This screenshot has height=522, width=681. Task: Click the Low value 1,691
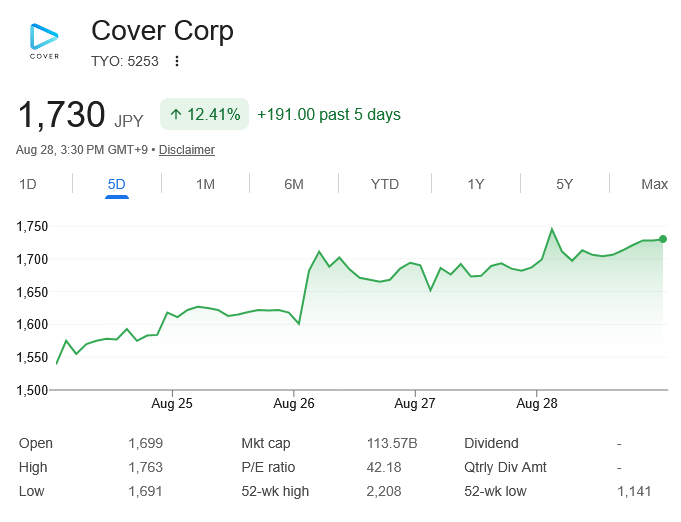[x=145, y=491]
